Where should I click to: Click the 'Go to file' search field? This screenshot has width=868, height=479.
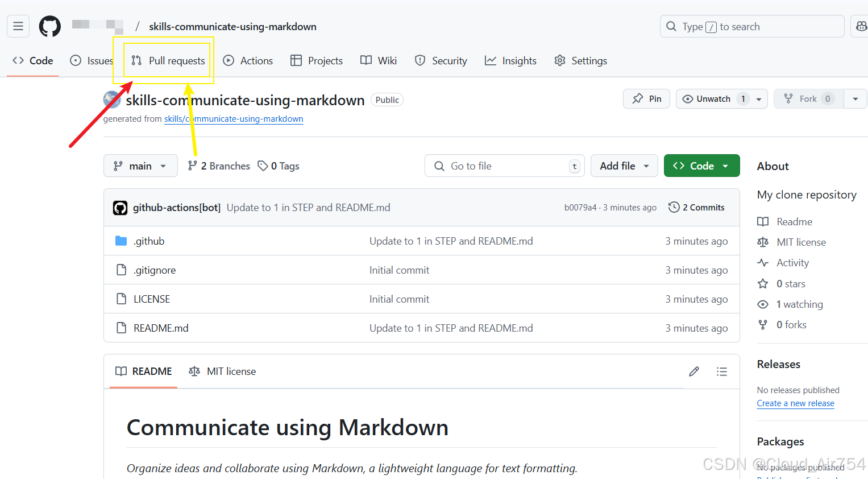click(x=505, y=166)
